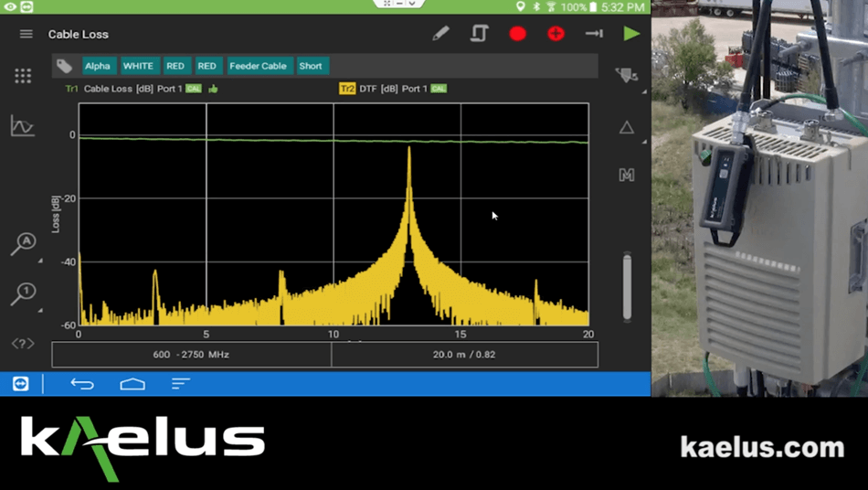The width and height of the screenshot is (868, 490).
Task: Select the Short tag
Action: coord(311,66)
